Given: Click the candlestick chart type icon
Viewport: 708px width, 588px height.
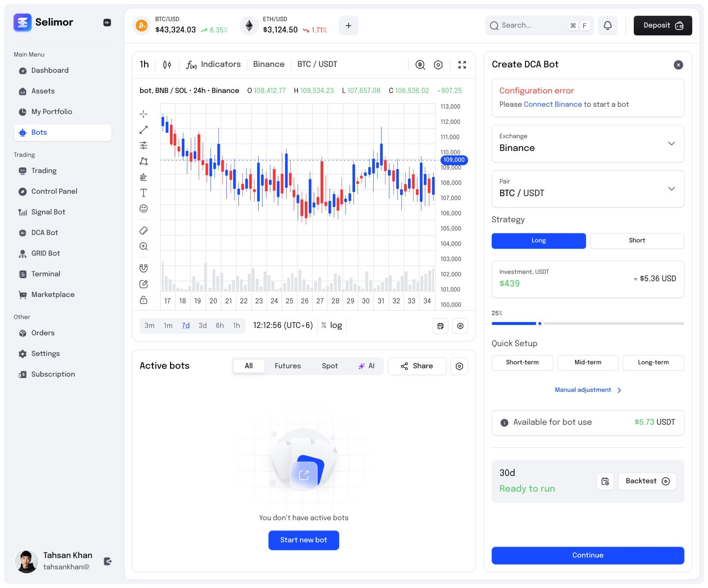Looking at the screenshot, I should [167, 65].
